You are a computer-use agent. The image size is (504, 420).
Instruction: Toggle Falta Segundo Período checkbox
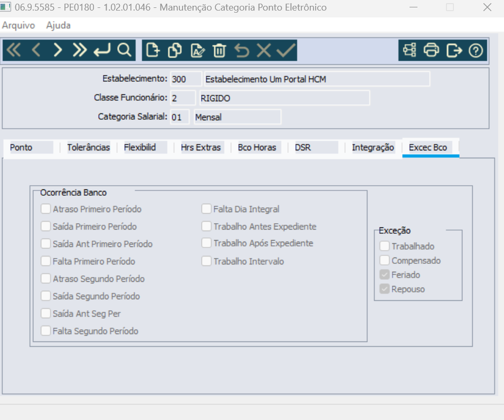coord(45,331)
